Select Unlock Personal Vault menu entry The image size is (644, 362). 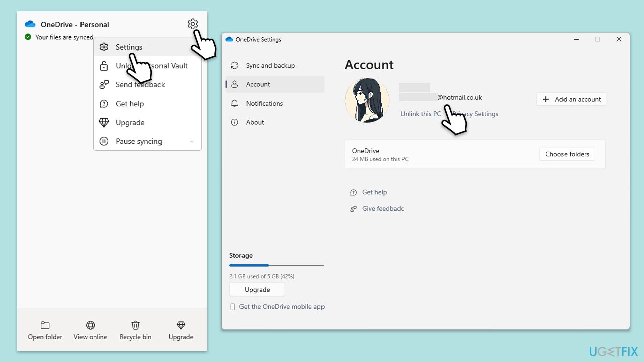pos(147,66)
